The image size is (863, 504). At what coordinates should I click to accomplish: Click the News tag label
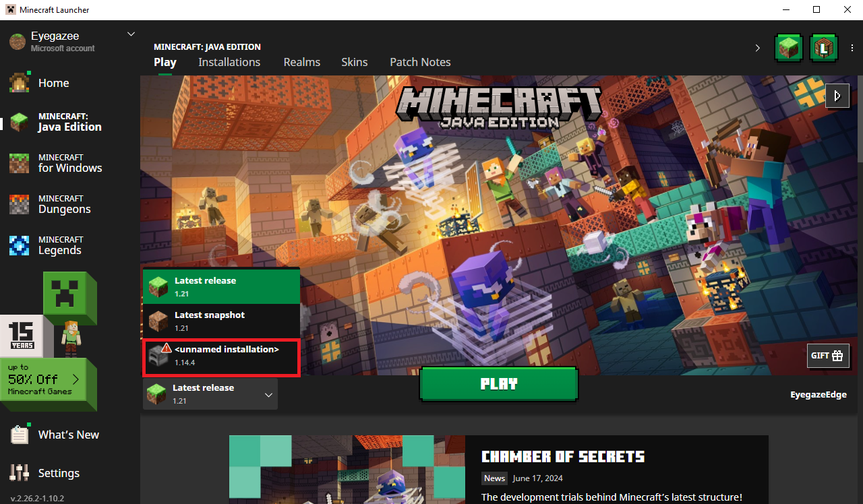point(494,478)
